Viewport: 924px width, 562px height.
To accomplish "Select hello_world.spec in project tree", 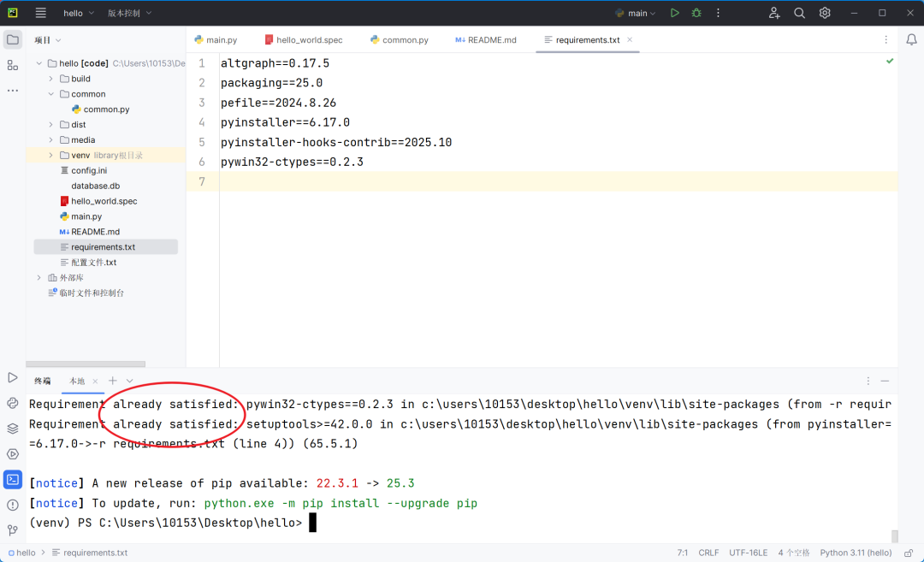I will tap(98, 201).
